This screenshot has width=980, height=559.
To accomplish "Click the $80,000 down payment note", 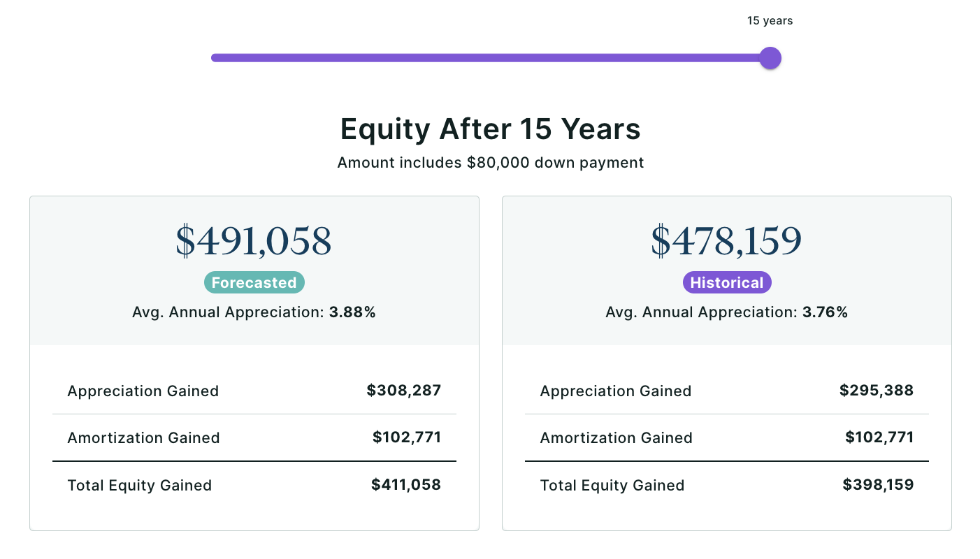I will click(490, 163).
